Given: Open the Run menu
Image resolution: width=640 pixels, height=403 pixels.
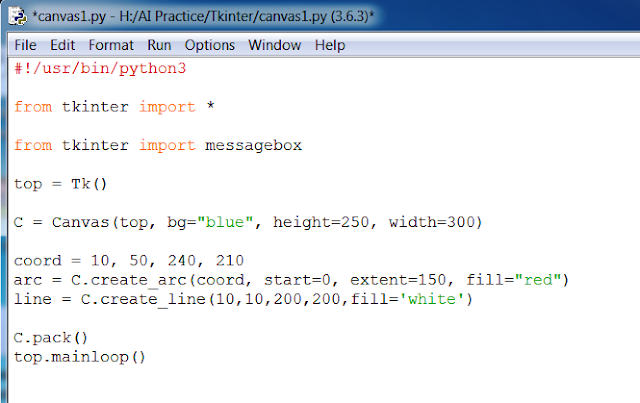Looking at the screenshot, I should pyautogui.click(x=159, y=45).
